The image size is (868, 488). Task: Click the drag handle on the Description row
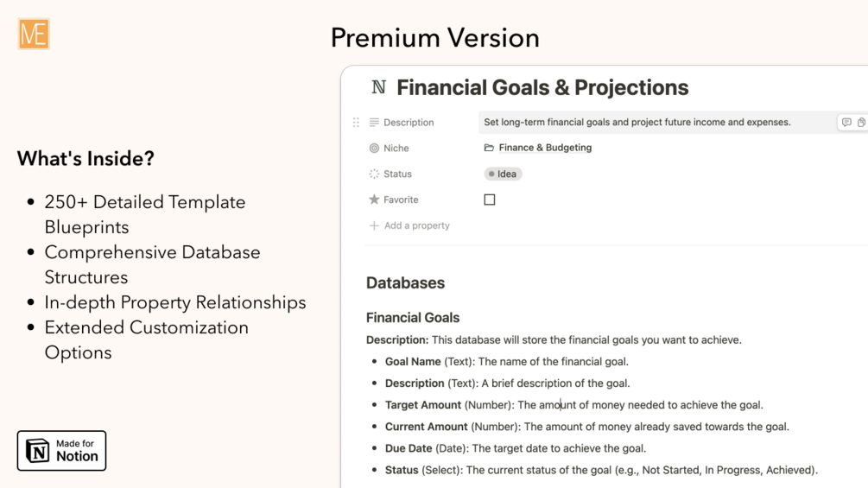coord(356,123)
